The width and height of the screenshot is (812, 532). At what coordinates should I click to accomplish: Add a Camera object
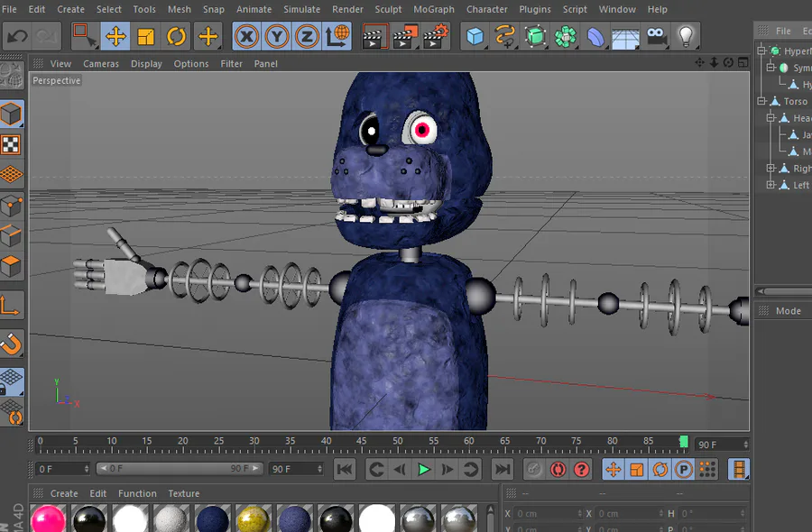656,37
